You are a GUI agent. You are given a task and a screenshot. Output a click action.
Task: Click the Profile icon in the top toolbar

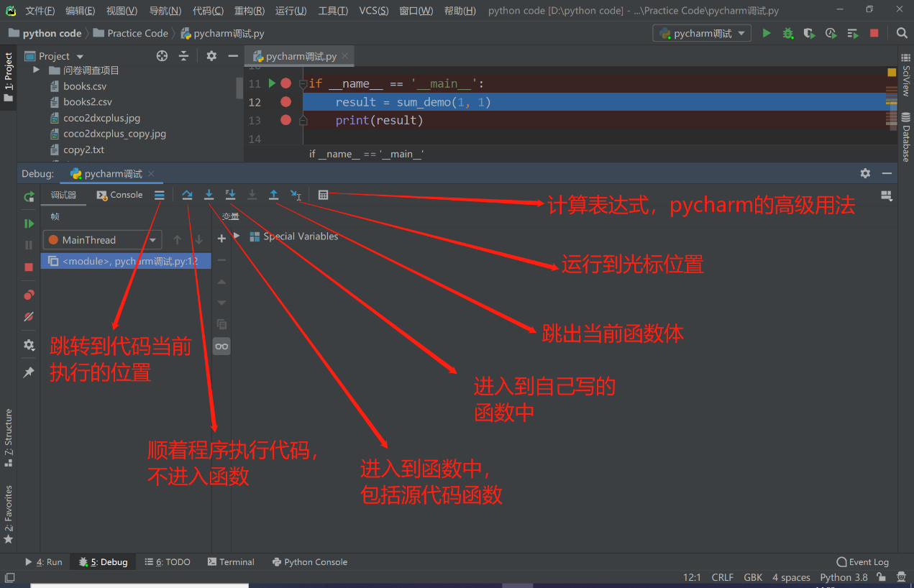[831, 33]
